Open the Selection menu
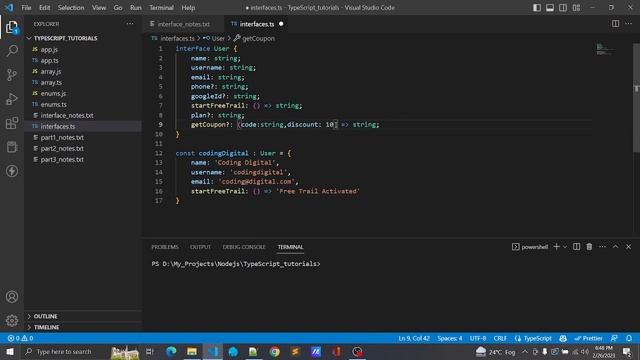 71,8
